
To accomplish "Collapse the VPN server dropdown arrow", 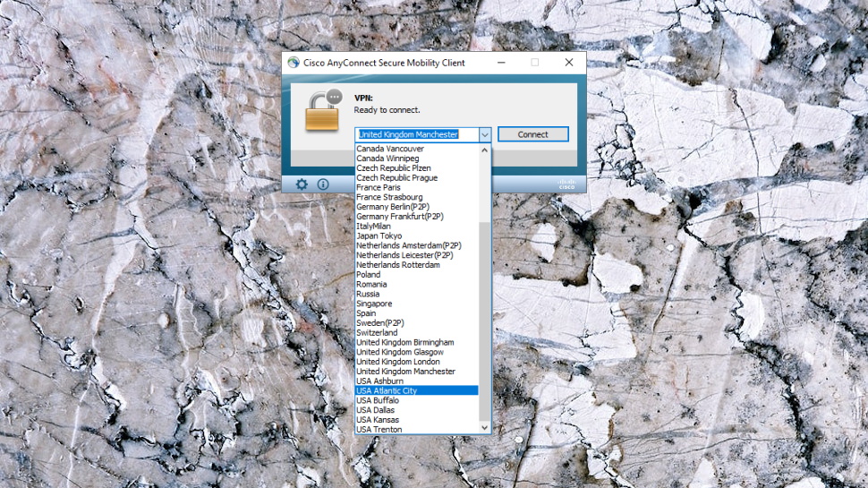I will (x=484, y=134).
